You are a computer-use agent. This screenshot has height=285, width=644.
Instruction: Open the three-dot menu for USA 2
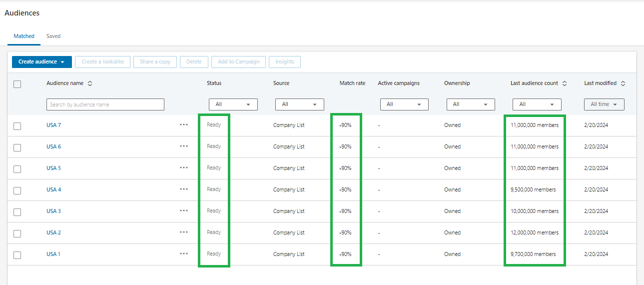click(184, 232)
